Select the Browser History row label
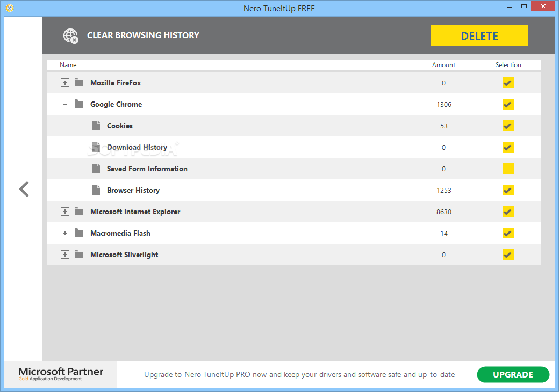 (x=133, y=191)
